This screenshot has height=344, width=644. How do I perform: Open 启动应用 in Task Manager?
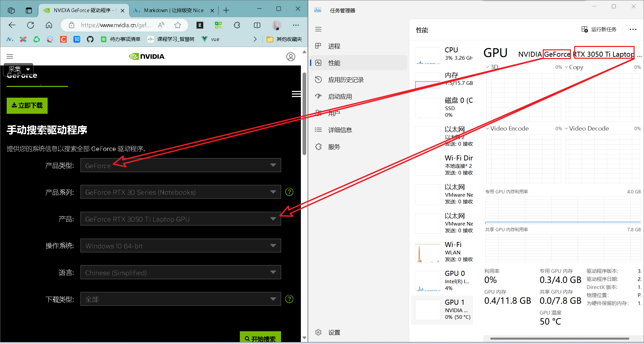[359, 96]
